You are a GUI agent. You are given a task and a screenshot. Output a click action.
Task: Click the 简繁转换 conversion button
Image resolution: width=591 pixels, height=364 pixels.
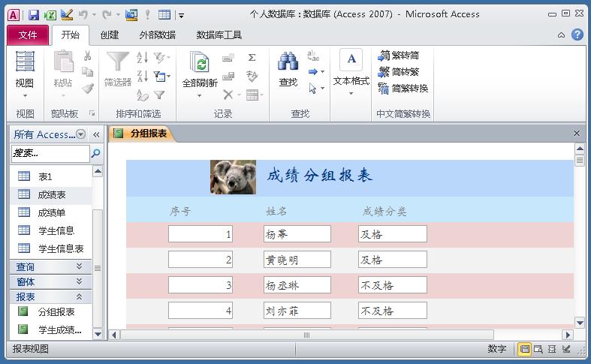coord(403,88)
